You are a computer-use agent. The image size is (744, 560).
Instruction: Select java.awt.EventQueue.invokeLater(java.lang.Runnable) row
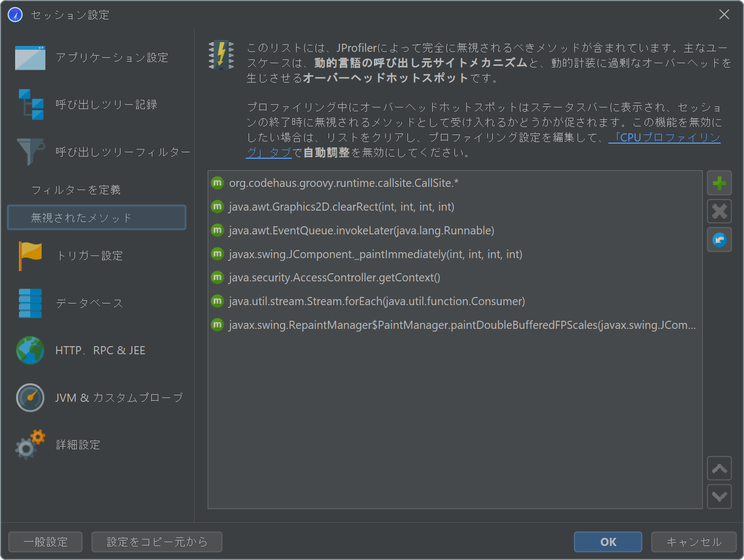(x=455, y=230)
